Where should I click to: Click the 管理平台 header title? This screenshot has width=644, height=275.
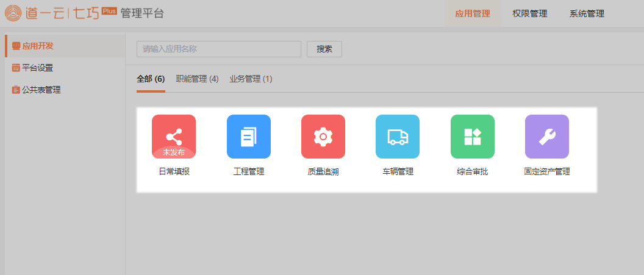click(x=143, y=13)
